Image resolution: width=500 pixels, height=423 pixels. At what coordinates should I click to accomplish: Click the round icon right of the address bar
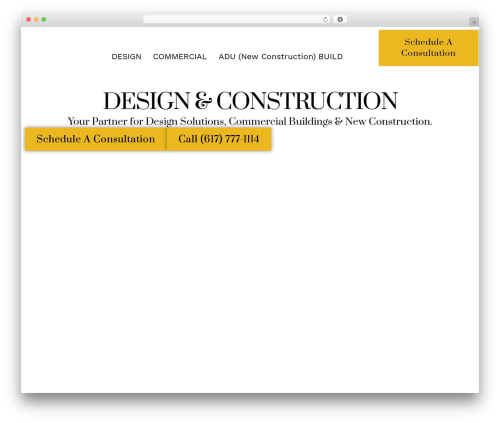coord(340,19)
